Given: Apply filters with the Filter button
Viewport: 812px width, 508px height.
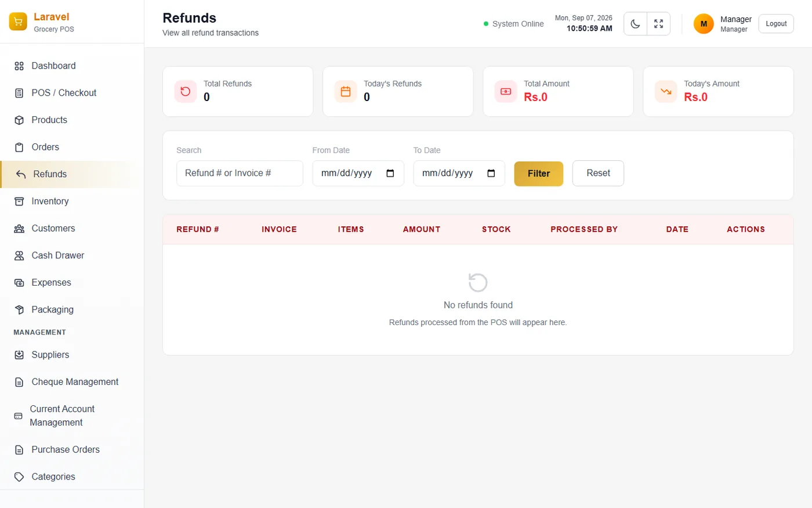Looking at the screenshot, I should point(539,174).
